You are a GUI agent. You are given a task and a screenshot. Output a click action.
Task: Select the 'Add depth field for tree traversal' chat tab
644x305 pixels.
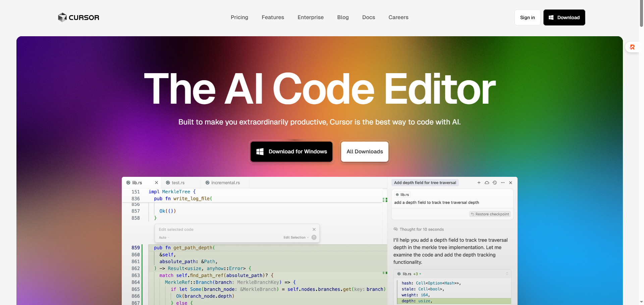coord(425,183)
